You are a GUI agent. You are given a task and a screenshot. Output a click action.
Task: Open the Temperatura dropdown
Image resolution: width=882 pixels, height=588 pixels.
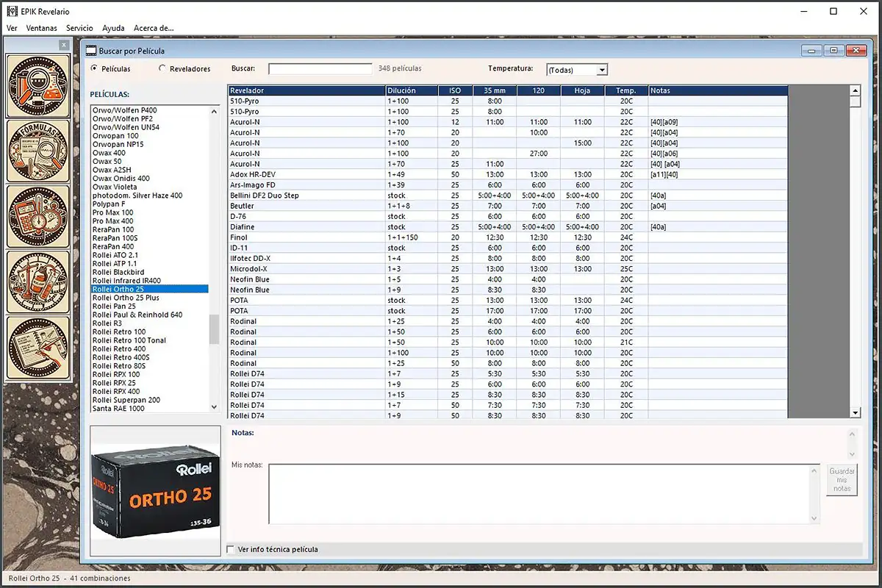coord(602,70)
